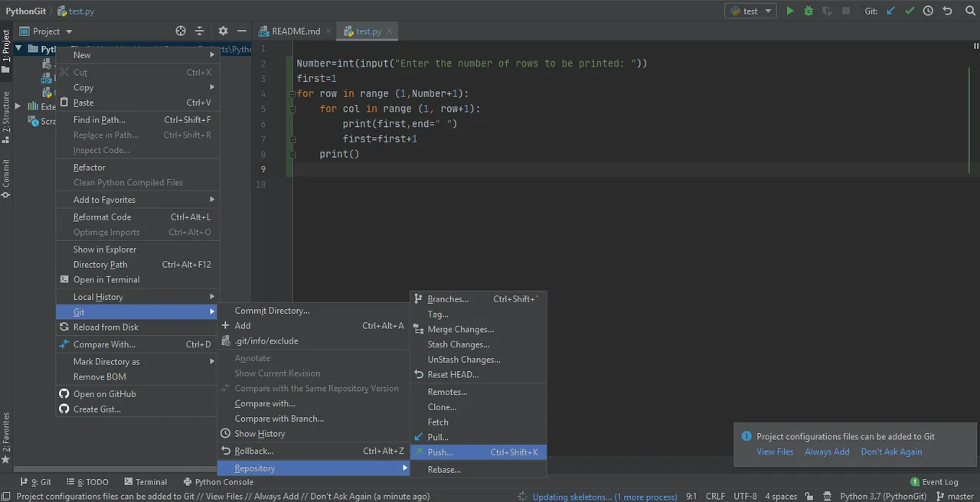Close the test.py editor tab
The height and width of the screenshot is (502, 980).
pos(390,31)
